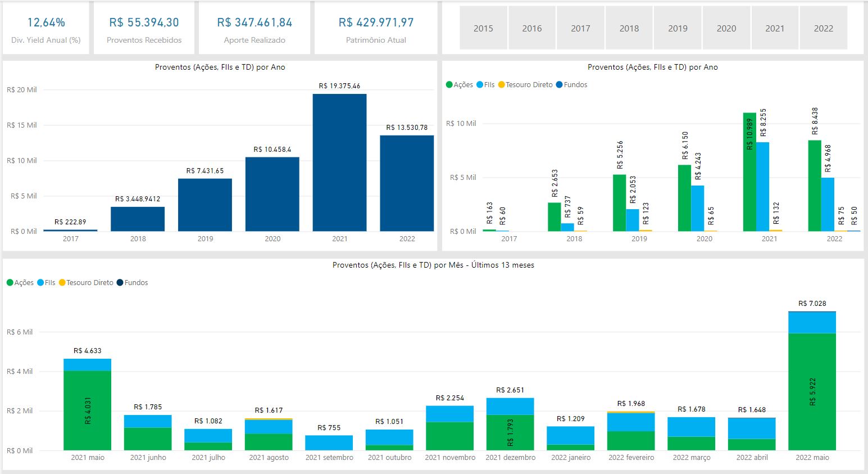Image resolution: width=868 pixels, height=474 pixels.
Task: Click the blue FIIs segment of 2021 novembro
Action: pos(450,414)
